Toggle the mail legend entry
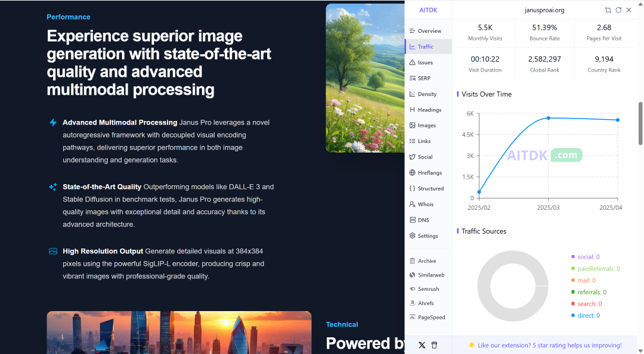This screenshot has height=354, width=644. click(x=583, y=281)
